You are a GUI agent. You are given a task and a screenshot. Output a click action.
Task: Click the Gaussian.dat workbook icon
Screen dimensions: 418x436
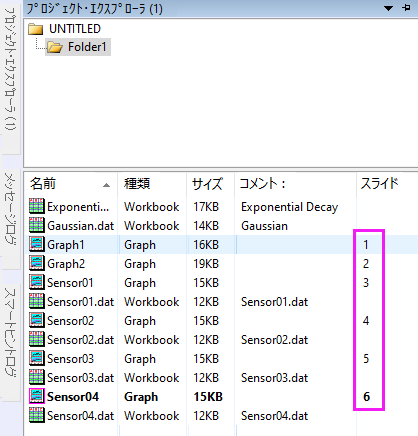[x=36, y=225]
